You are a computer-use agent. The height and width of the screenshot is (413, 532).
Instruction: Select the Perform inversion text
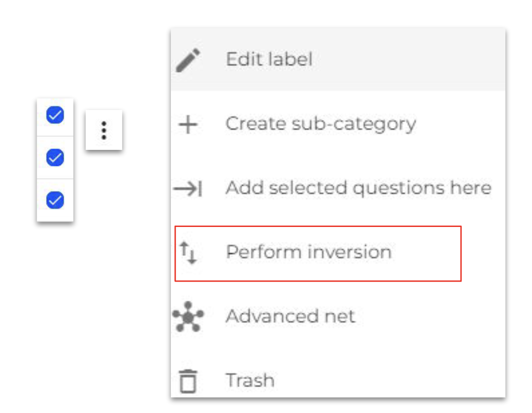click(309, 252)
